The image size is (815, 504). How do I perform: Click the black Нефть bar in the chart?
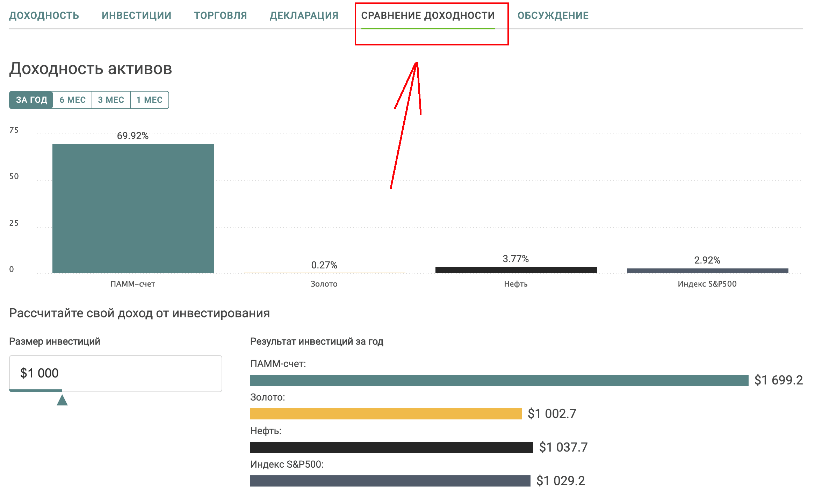click(x=516, y=270)
